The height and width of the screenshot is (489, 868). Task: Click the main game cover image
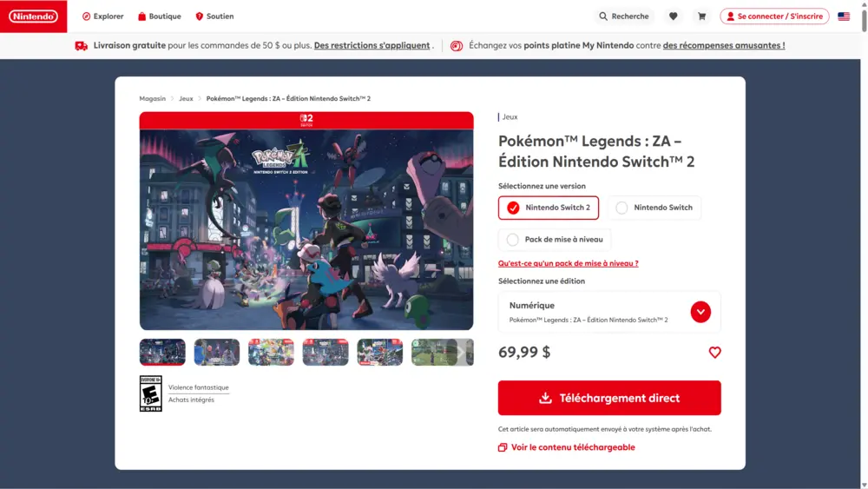pyautogui.click(x=306, y=230)
